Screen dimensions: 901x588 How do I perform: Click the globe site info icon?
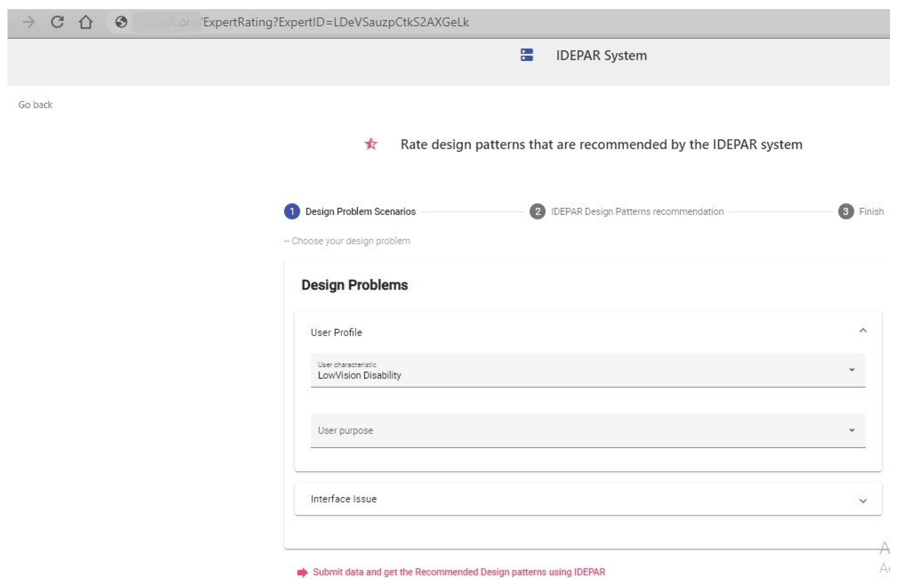[121, 22]
